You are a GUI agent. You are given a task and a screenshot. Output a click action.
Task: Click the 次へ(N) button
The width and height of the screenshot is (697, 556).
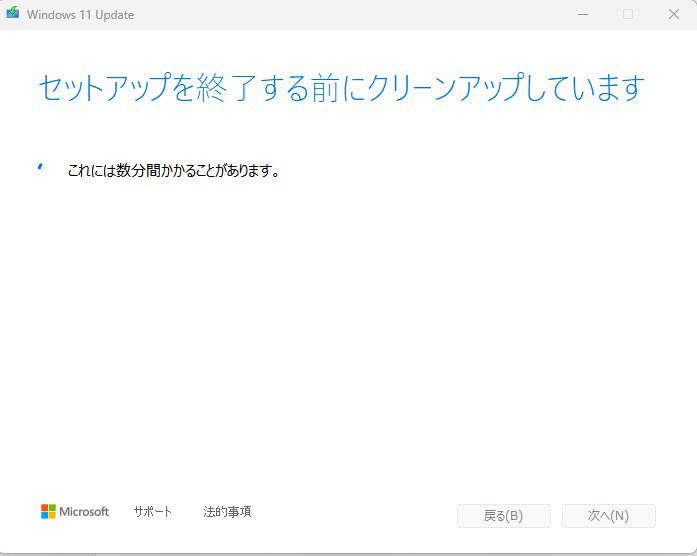tap(609, 516)
